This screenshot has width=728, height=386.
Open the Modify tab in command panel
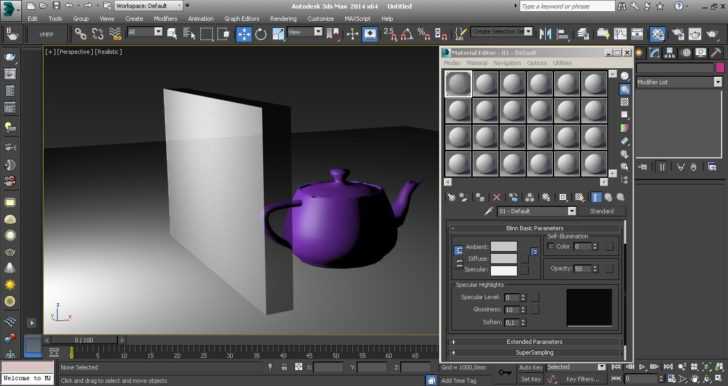click(654, 53)
